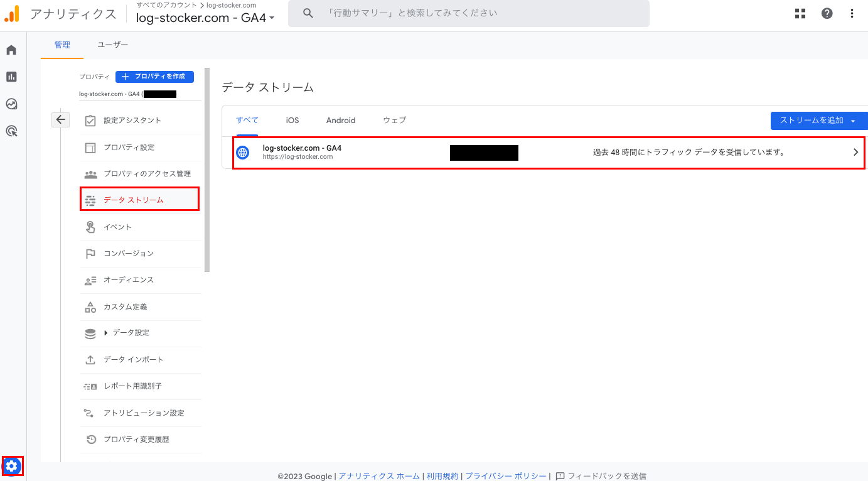This screenshot has height=481, width=868.
Task: Select the ウェブ stream tab
Action: pos(395,121)
